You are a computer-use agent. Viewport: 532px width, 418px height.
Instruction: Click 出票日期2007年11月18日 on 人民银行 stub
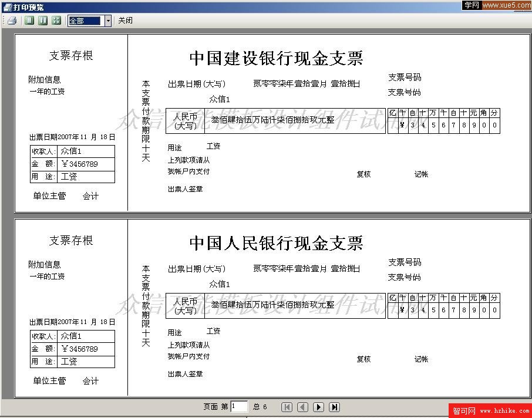pos(72,322)
